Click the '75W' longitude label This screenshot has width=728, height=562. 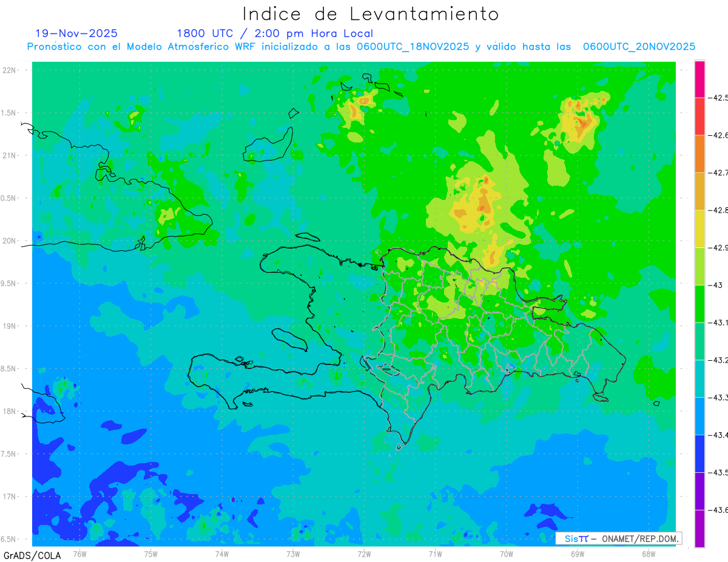click(151, 554)
